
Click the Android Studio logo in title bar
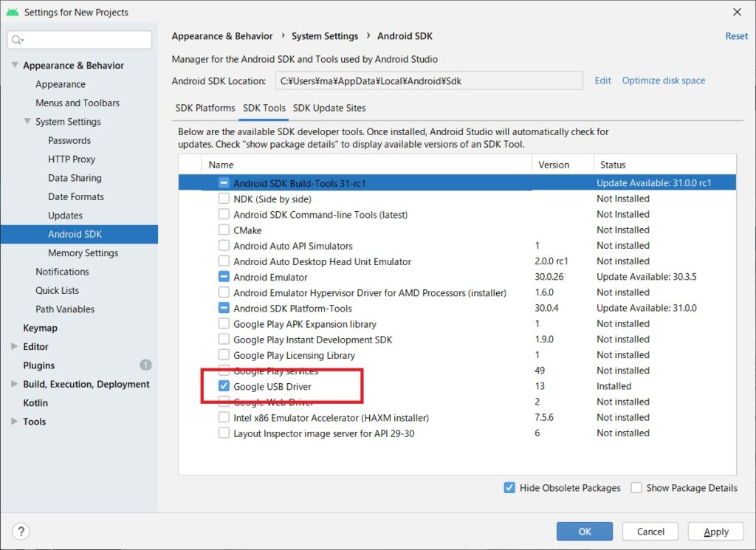(13, 12)
